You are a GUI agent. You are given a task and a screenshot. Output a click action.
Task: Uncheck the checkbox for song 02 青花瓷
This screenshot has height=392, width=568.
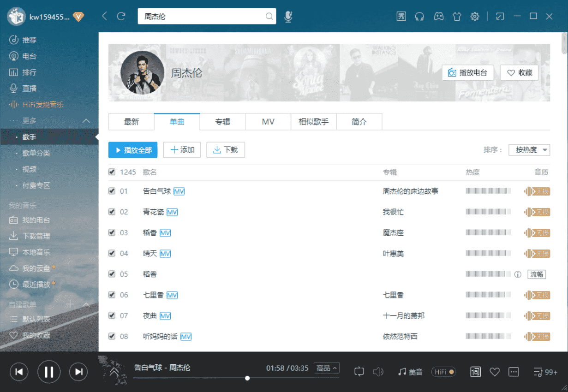(x=112, y=212)
